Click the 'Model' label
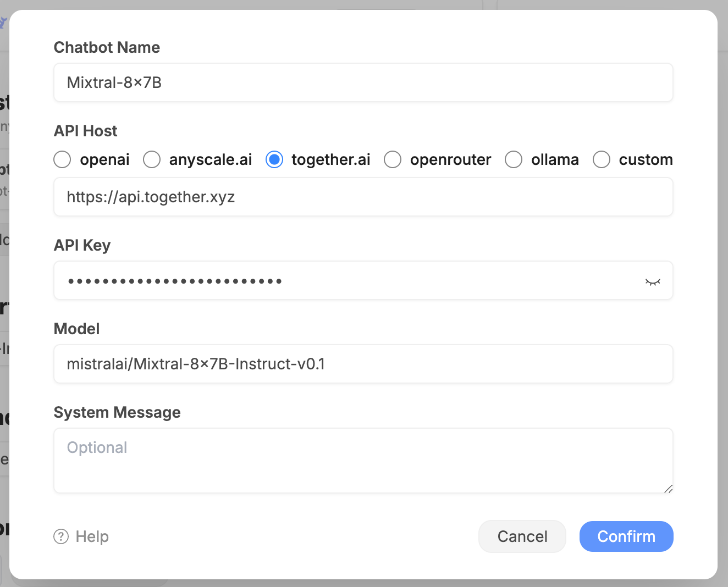This screenshot has height=587, width=728. coord(77,329)
